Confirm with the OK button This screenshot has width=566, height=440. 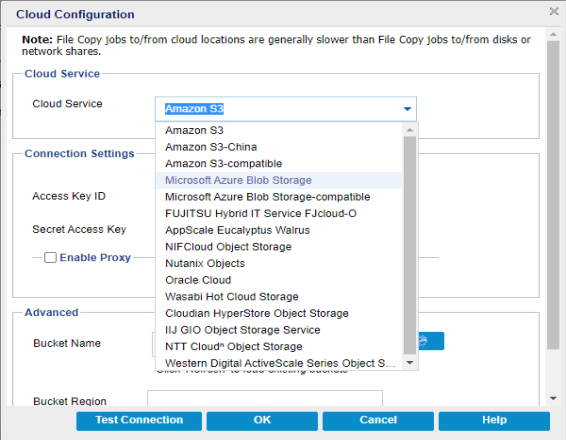tap(262, 421)
